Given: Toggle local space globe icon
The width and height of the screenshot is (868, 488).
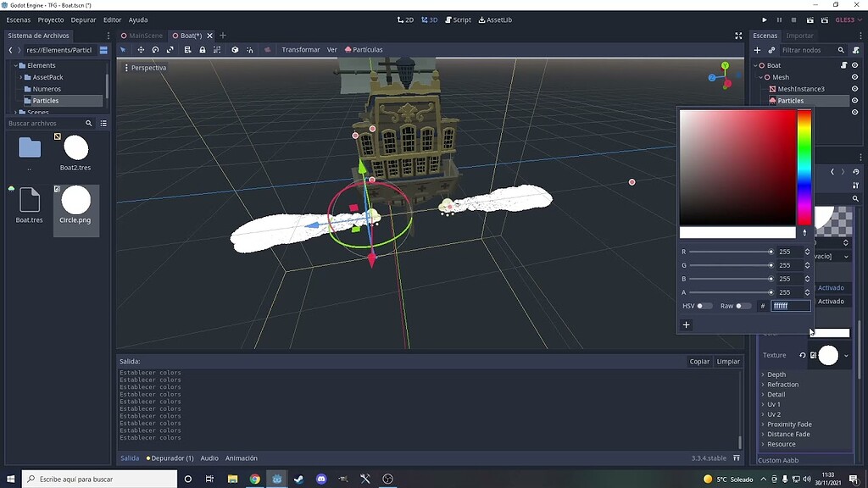Looking at the screenshot, I should tap(235, 50).
